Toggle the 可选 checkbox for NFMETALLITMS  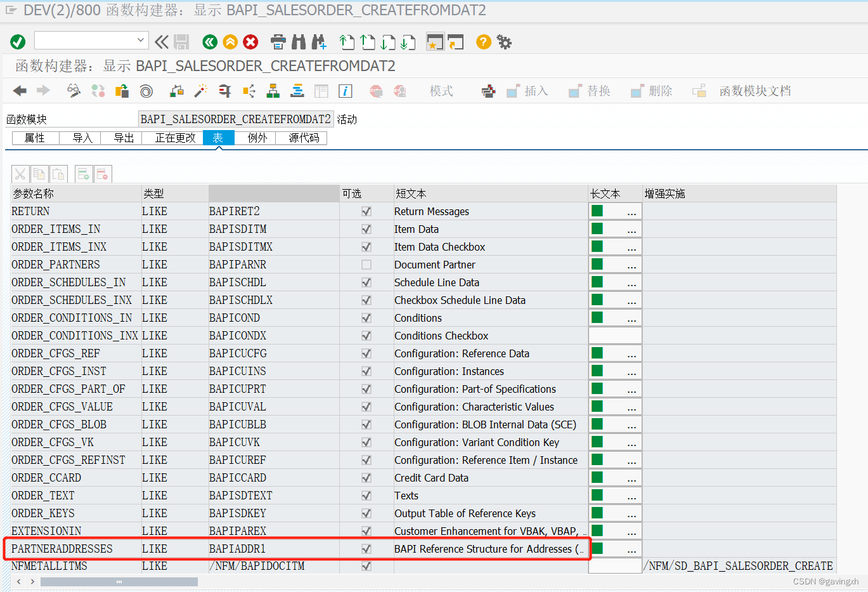tap(366, 565)
